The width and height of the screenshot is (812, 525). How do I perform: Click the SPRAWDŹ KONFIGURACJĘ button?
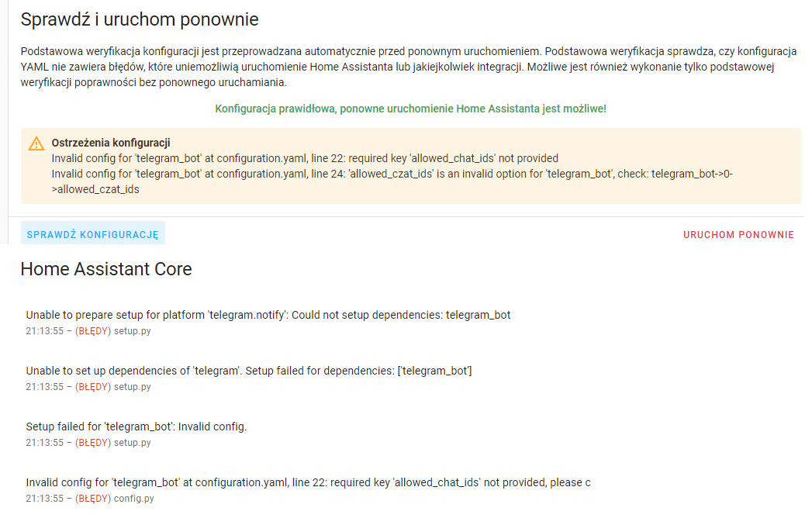tap(93, 234)
